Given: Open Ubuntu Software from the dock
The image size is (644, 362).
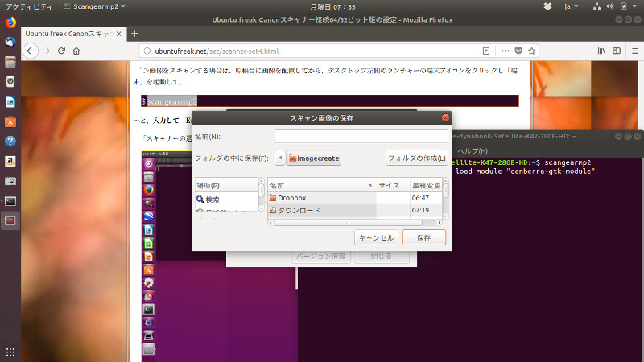Looking at the screenshot, I should point(10,121).
